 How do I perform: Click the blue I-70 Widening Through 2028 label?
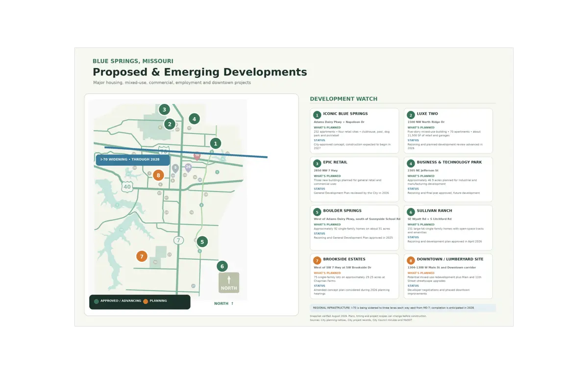pos(133,160)
